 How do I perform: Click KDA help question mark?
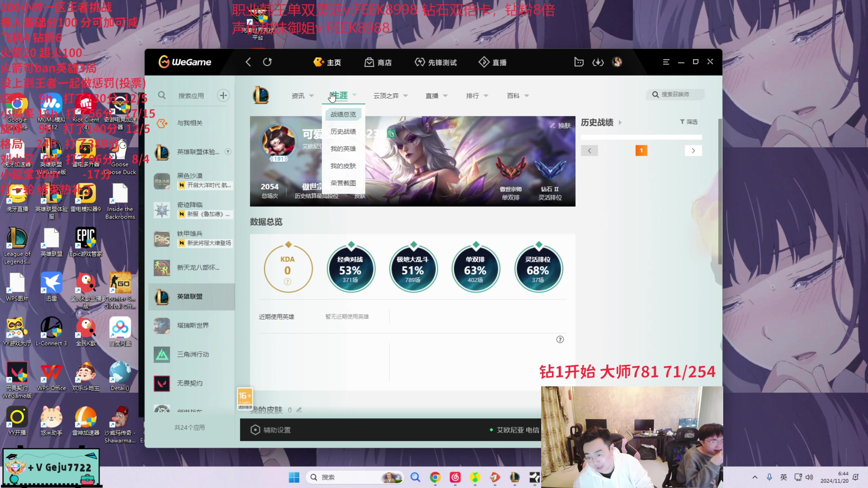pos(287,282)
